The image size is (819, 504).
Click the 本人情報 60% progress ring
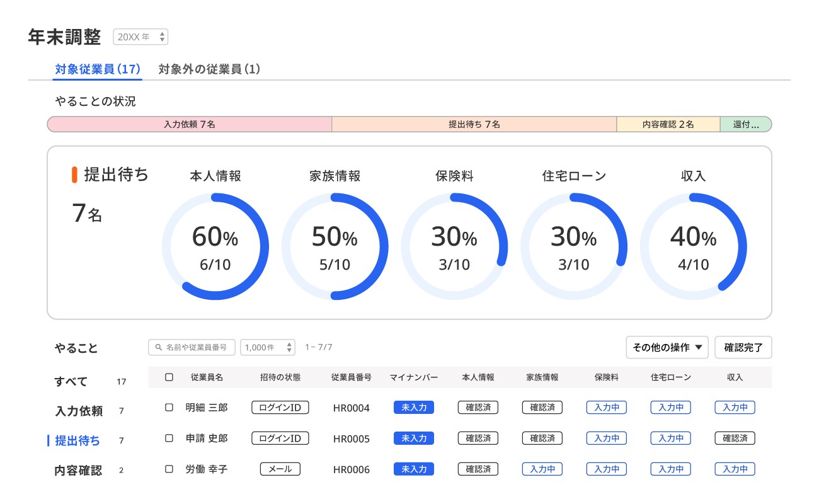[x=215, y=246]
